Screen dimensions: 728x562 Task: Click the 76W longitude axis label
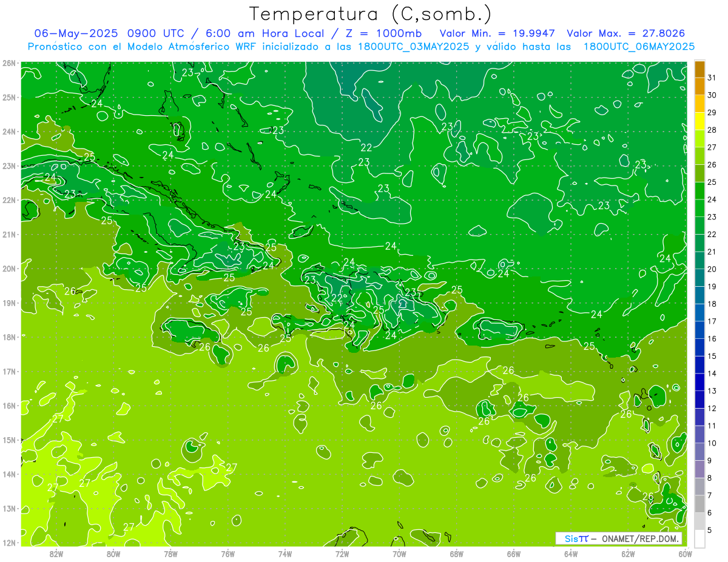[228, 554]
